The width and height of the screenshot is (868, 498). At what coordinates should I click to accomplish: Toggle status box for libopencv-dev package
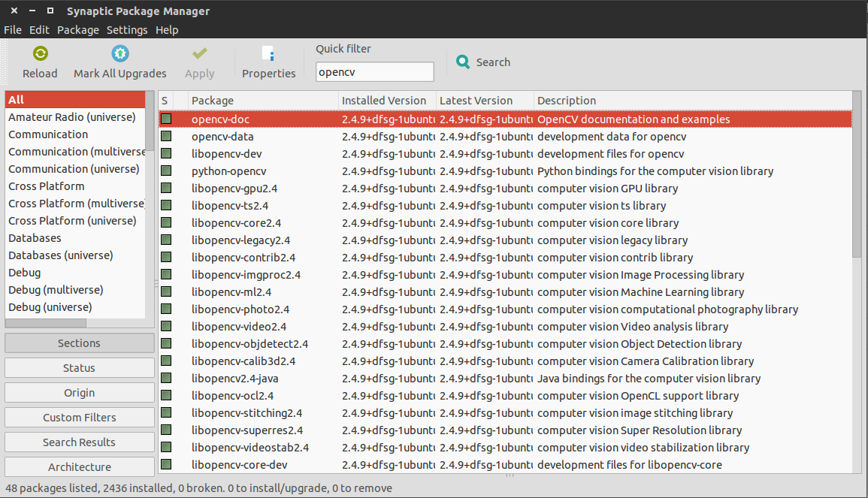pyautogui.click(x=166, y=154)
